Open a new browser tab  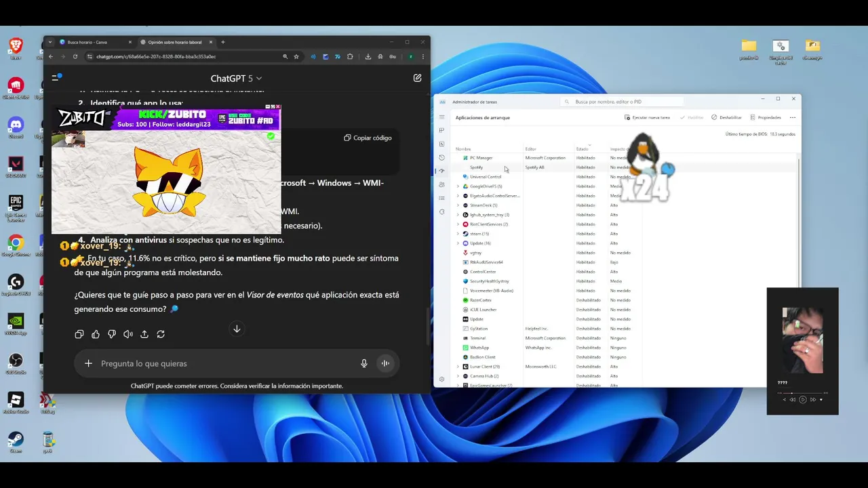click(x=223, y=42)
